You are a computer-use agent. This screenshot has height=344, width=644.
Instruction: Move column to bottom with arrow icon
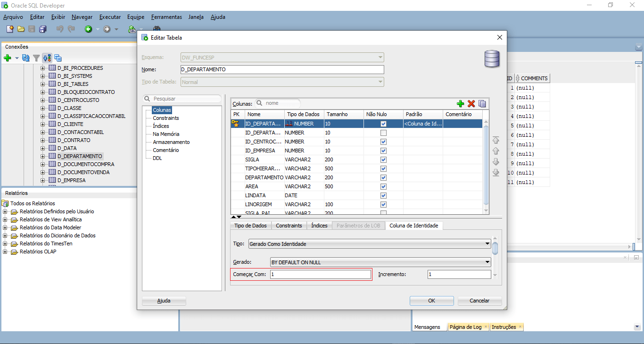[x=495, y=173]
